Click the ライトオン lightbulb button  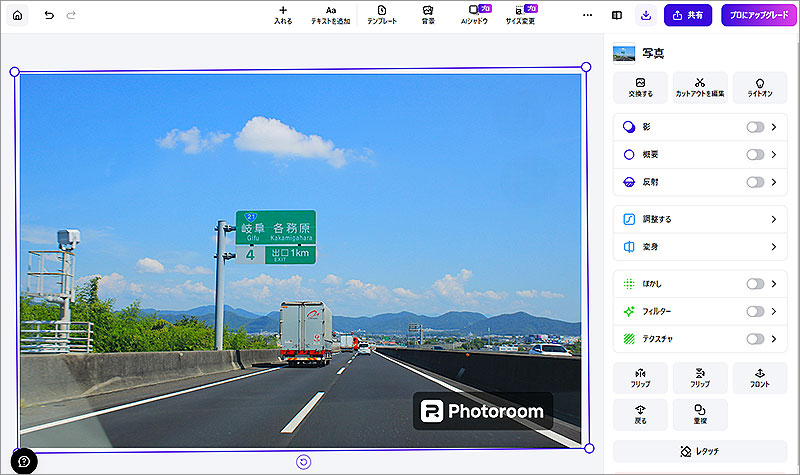coord(760,87)
